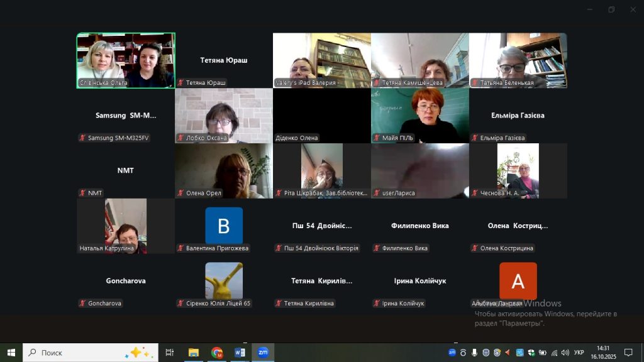Viewport: 644px width, 362px height.
Task: Click the Zoom button in the taskbar
Action: pos(263,353)
